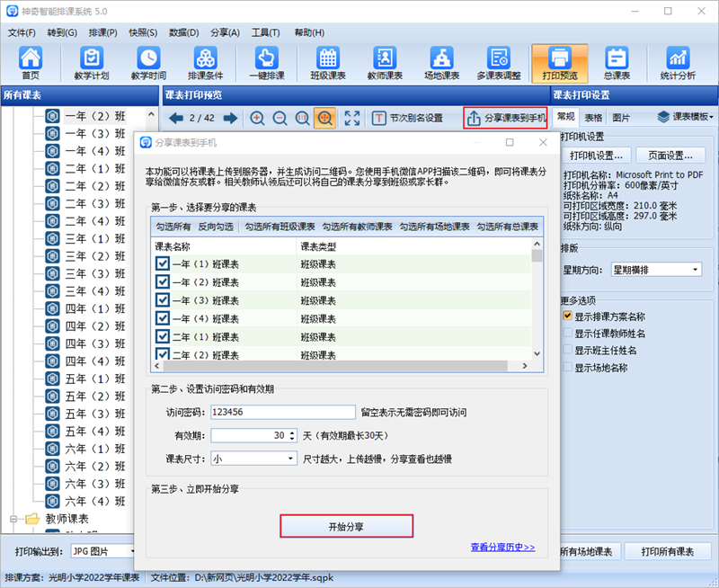
Task: Select 六年（4）班 in the tree
Action: coord(94,502)
